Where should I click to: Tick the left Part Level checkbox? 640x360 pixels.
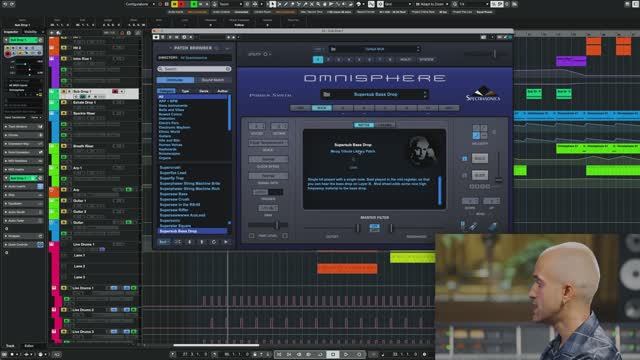point(251,236)
